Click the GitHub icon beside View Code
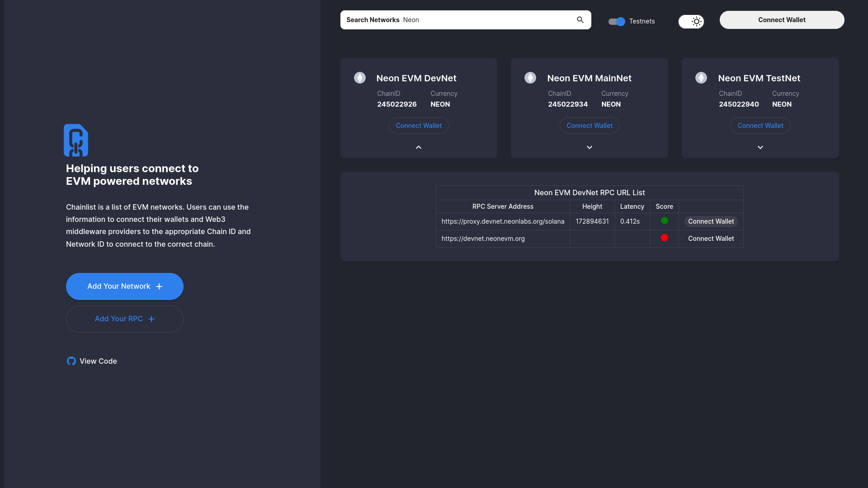Screen dimensions: 868x488 (71, 361)
